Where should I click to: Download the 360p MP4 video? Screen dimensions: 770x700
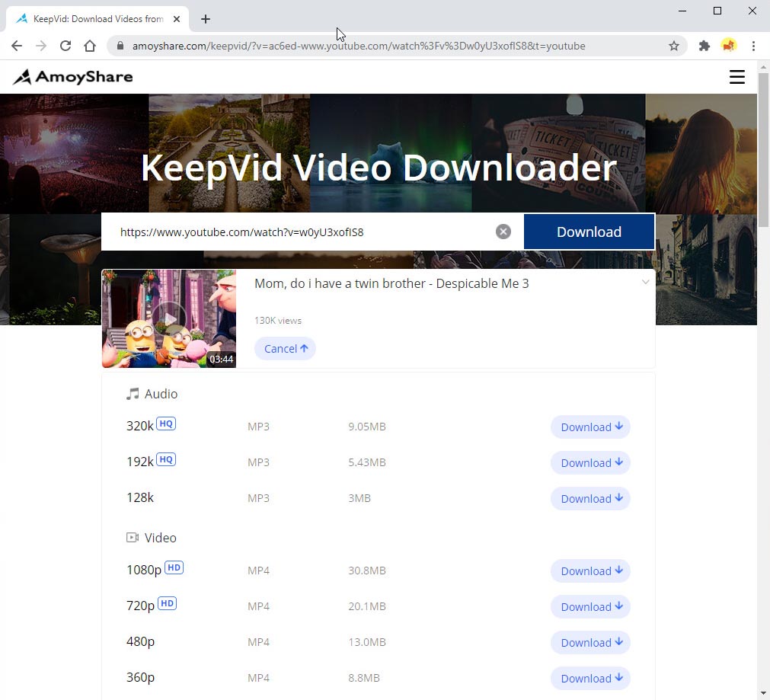click(x=590, y=679)
